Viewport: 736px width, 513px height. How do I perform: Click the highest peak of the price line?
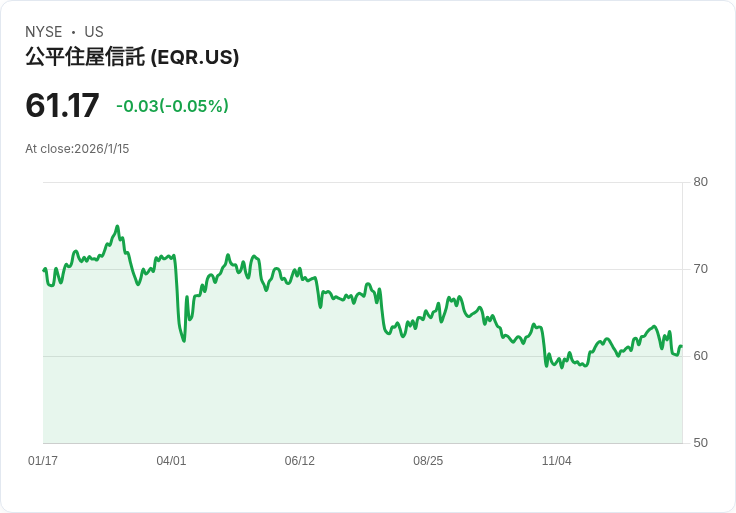117,227
